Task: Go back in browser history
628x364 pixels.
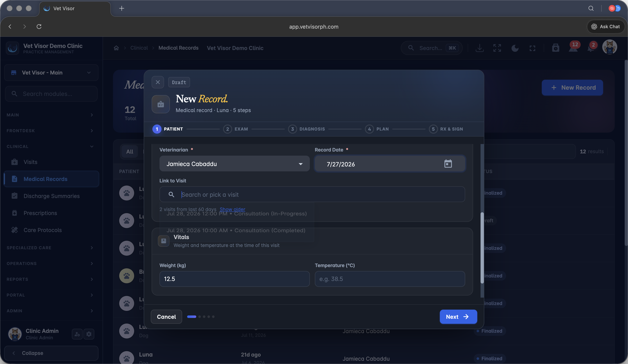Action: (x=10, y=27)
